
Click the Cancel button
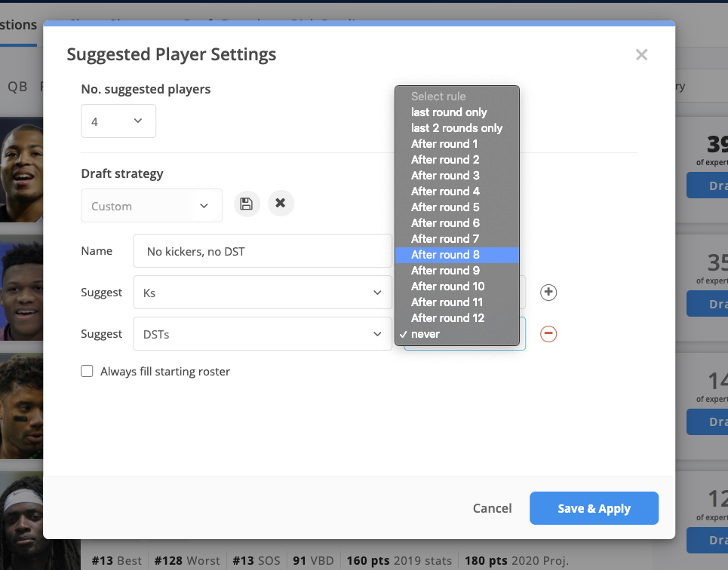(x=492, y=508)
